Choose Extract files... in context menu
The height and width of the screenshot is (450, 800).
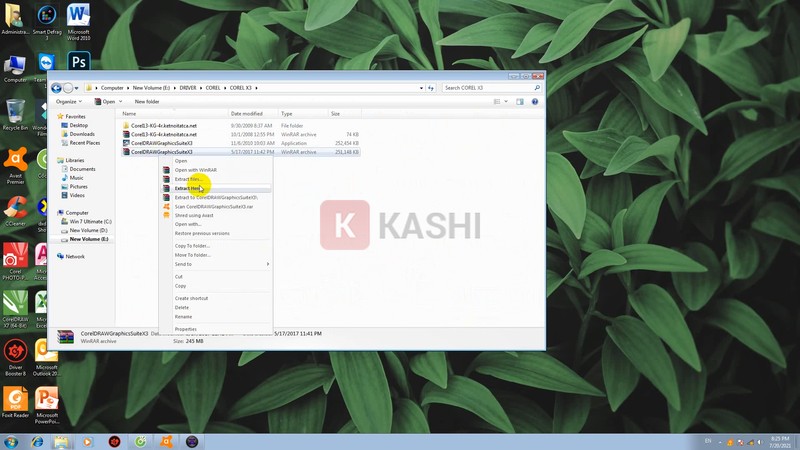tap(188, 179)
